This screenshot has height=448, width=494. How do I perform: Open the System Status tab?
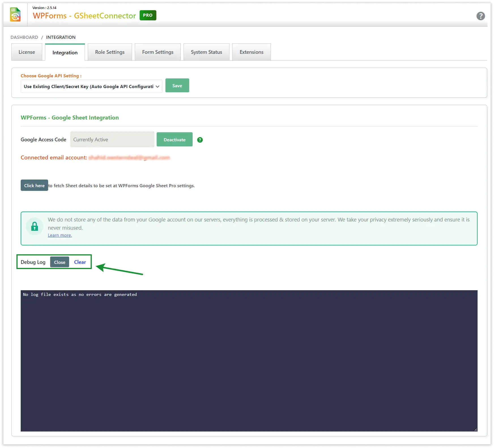tap(206, 52)
